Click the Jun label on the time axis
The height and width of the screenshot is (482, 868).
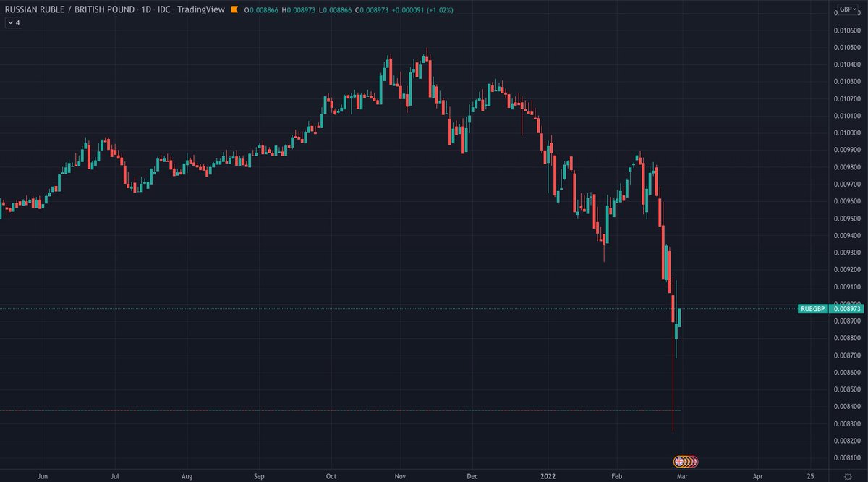[x=42, y=478]
